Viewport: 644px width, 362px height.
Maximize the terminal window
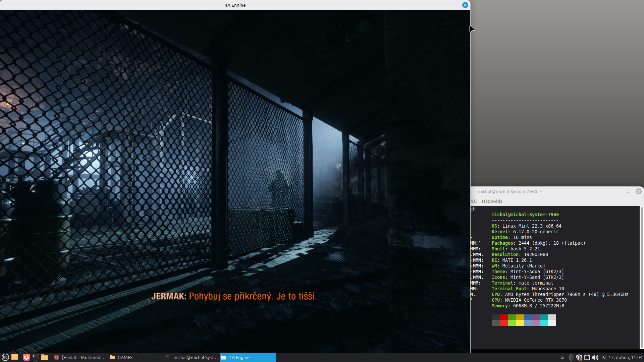[628, 191]
